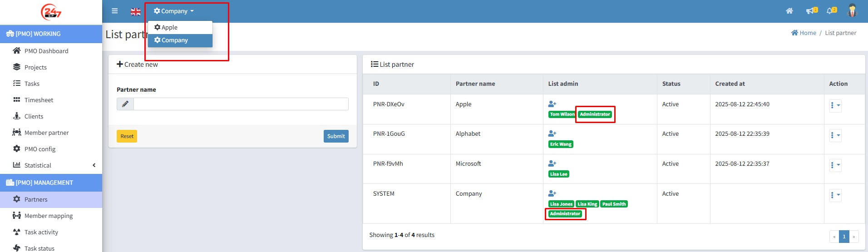Open the user avatar menu
868x252 pixels.
(x=852, y=10)
